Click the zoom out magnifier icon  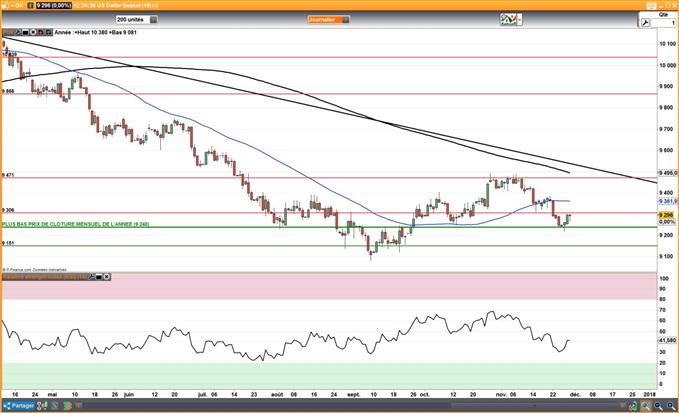(658, 406)
